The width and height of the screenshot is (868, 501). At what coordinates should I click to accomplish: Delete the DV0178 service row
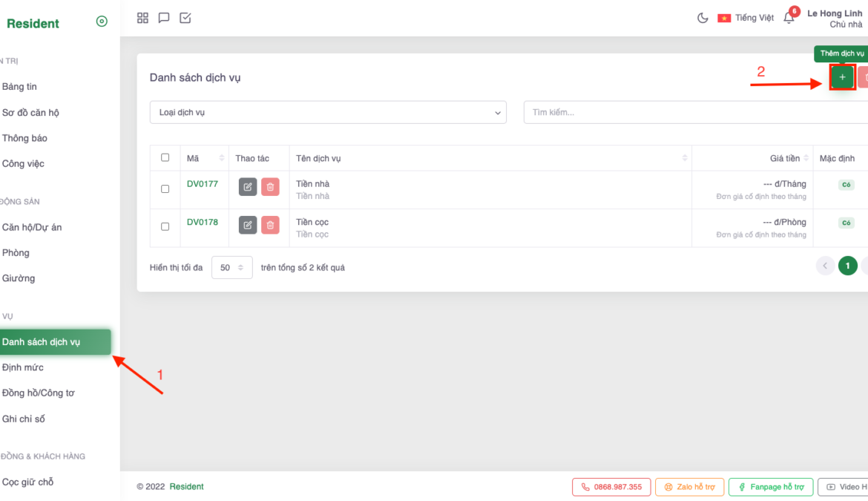pyautogui.click(x=270, y=225)
